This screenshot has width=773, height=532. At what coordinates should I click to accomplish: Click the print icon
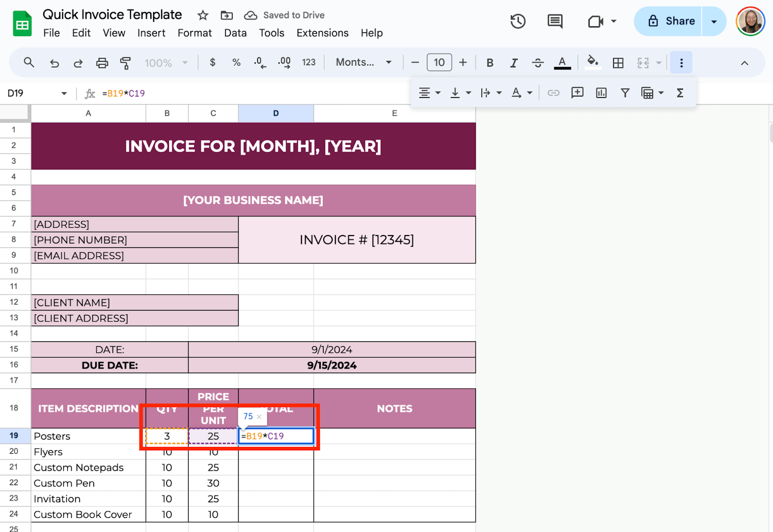[102, 63]
